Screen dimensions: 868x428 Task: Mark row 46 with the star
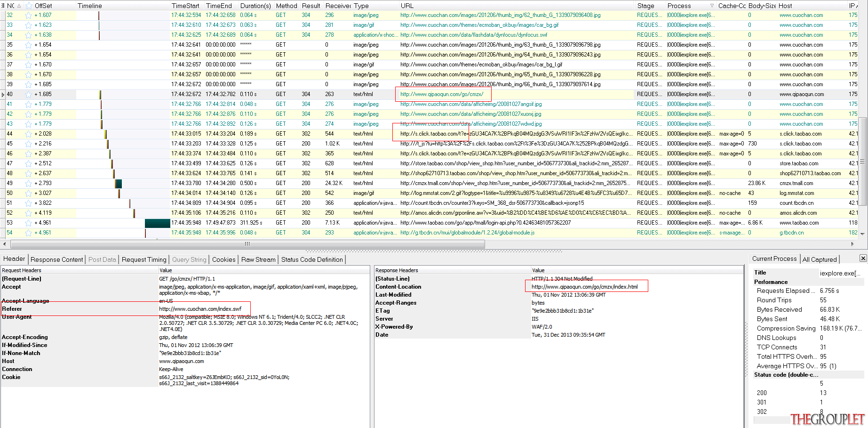tap(28, 153)
